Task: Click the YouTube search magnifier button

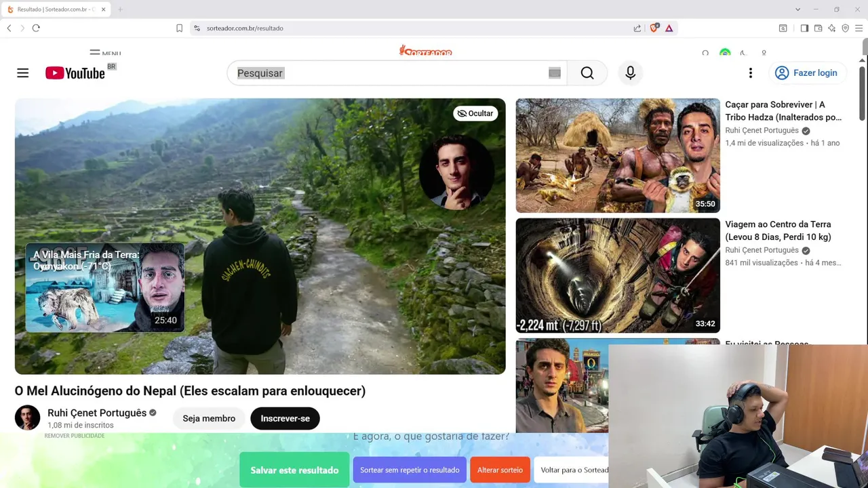Action: pos(587,73)
